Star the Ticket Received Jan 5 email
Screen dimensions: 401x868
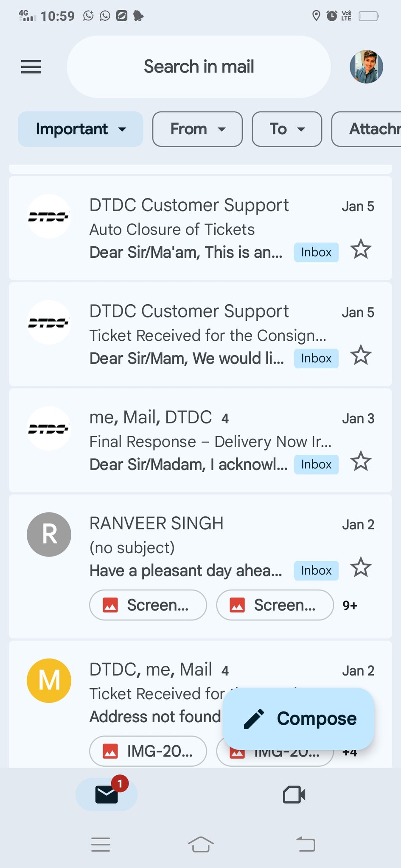coord(361,355)
